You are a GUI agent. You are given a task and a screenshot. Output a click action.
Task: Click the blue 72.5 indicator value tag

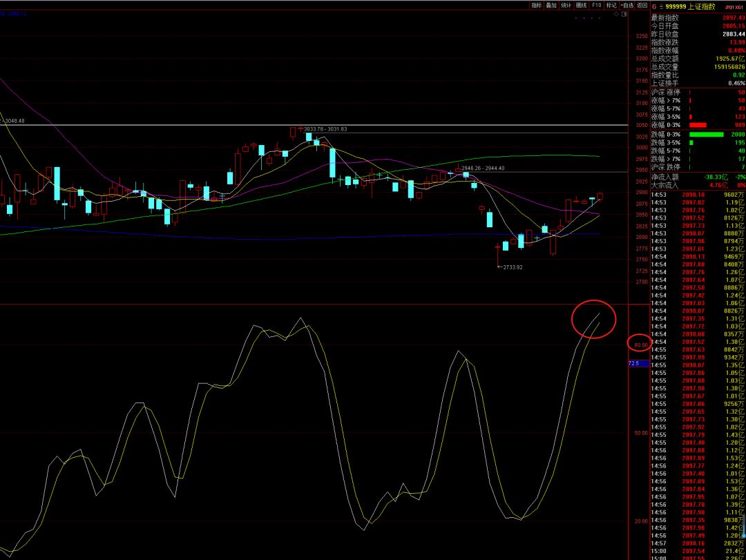coord(638,363)
